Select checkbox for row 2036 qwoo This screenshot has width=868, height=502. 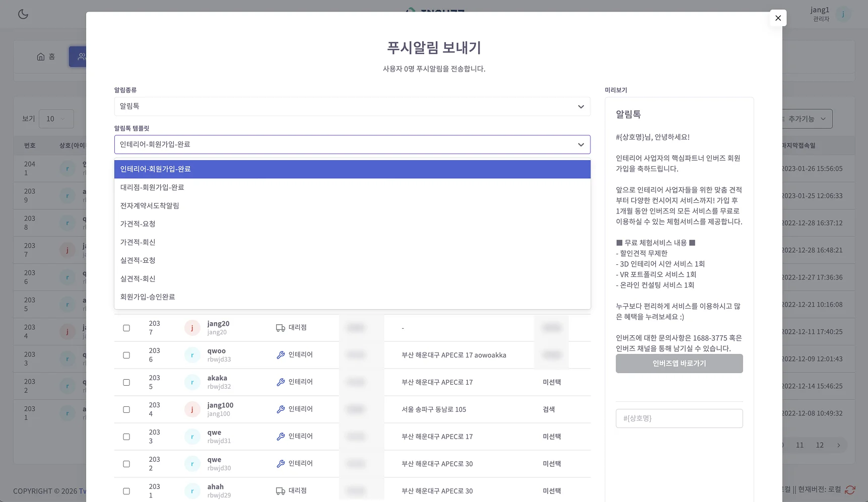coord(126,355)
